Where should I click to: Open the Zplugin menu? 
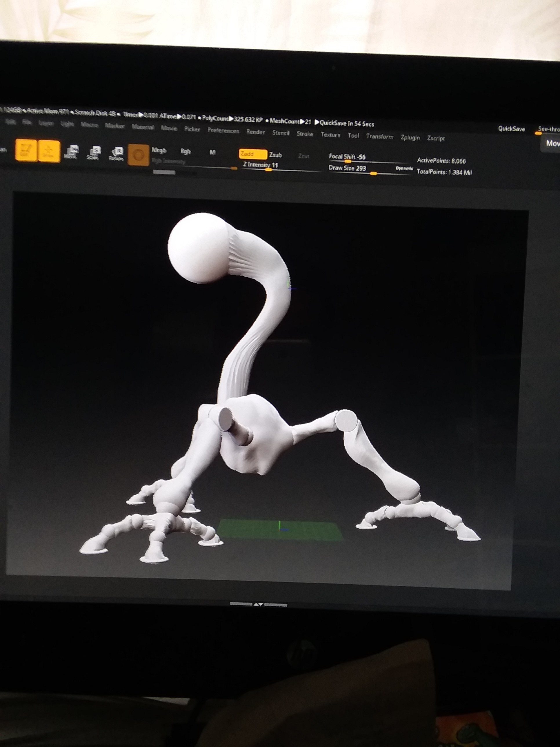tap(410, 137)
